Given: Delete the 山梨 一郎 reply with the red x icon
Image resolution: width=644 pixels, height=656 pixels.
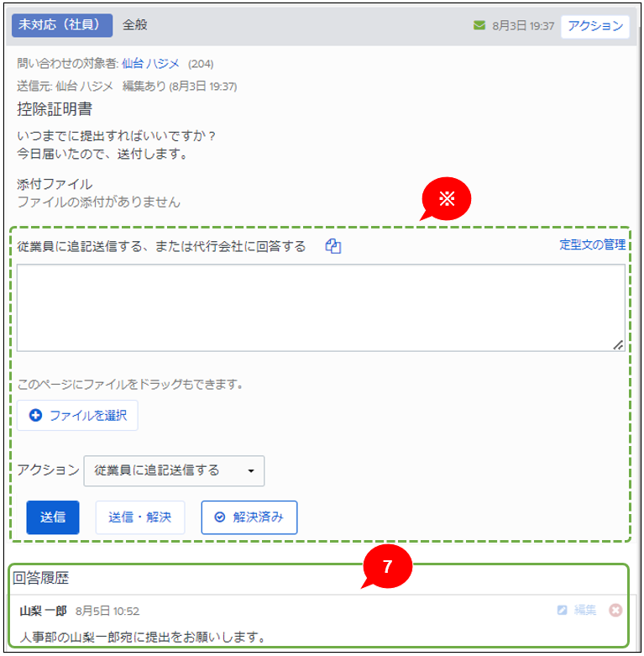Looking at the screenshot, I should (615, 611).
